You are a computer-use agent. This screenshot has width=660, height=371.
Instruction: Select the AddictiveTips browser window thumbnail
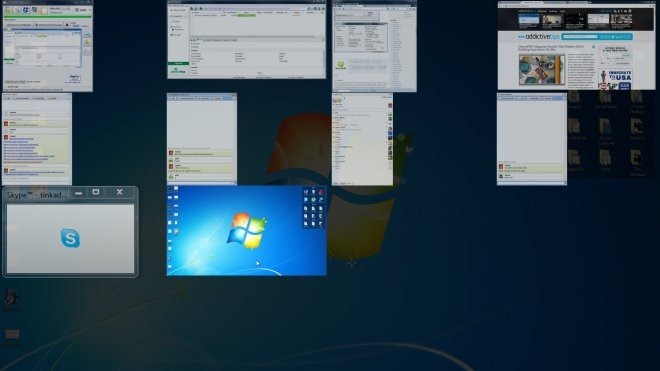pyautogui.click(x=576, y=45)
